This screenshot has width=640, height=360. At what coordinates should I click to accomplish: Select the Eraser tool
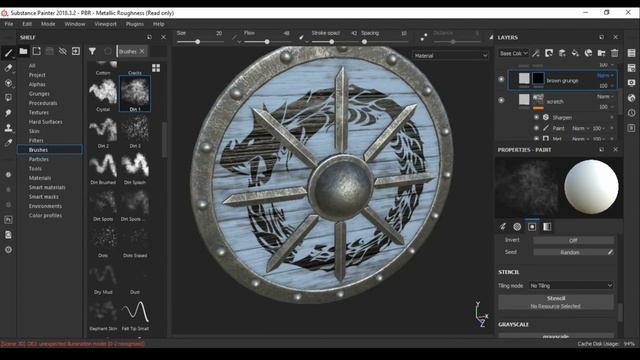click(x=8, y=68)
